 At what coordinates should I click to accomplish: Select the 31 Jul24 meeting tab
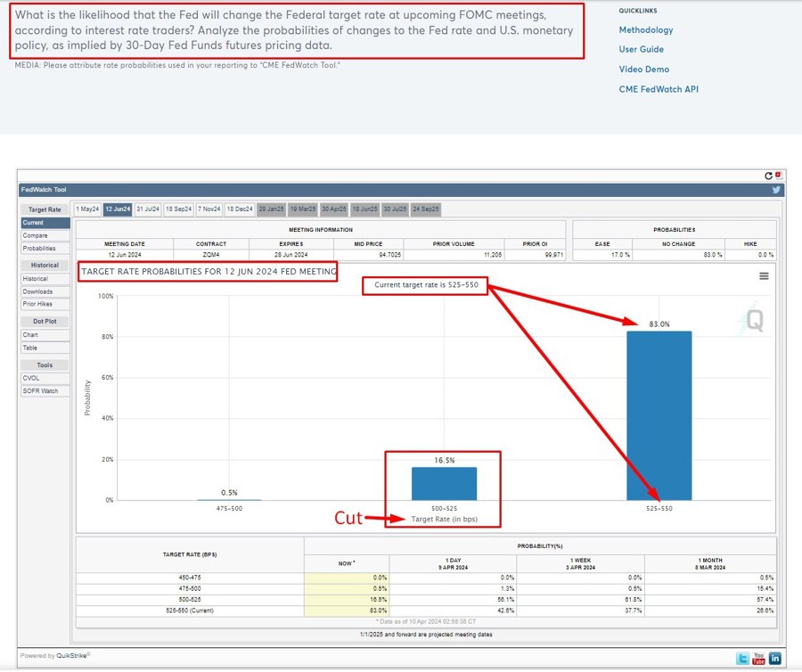148,209
